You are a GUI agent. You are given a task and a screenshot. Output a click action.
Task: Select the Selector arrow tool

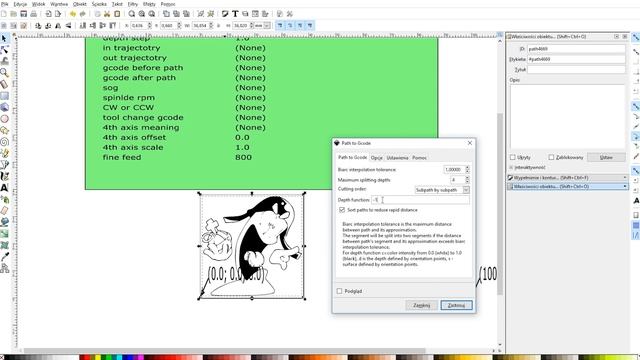(x=4, y=38)
